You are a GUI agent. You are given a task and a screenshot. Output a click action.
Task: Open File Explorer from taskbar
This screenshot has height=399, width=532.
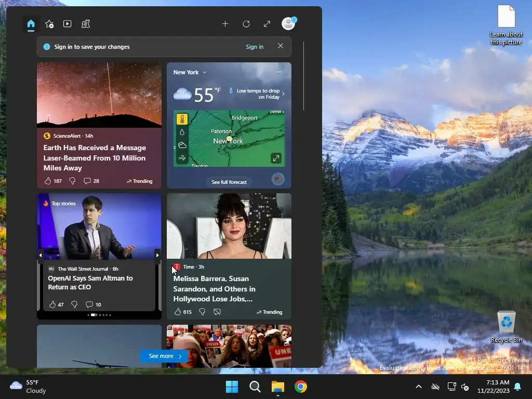pyautogui.click(x=278, y=387)
